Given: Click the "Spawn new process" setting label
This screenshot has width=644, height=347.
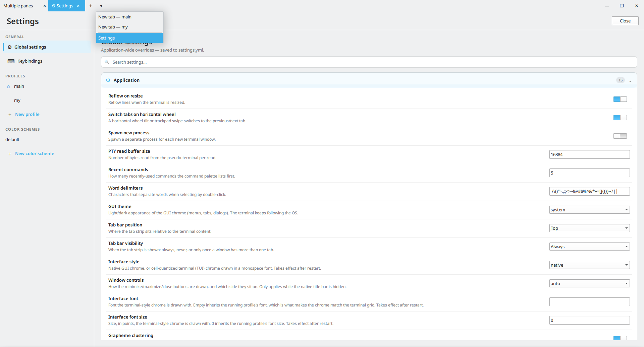Looking at the screenshot, I should pos(129,133).
